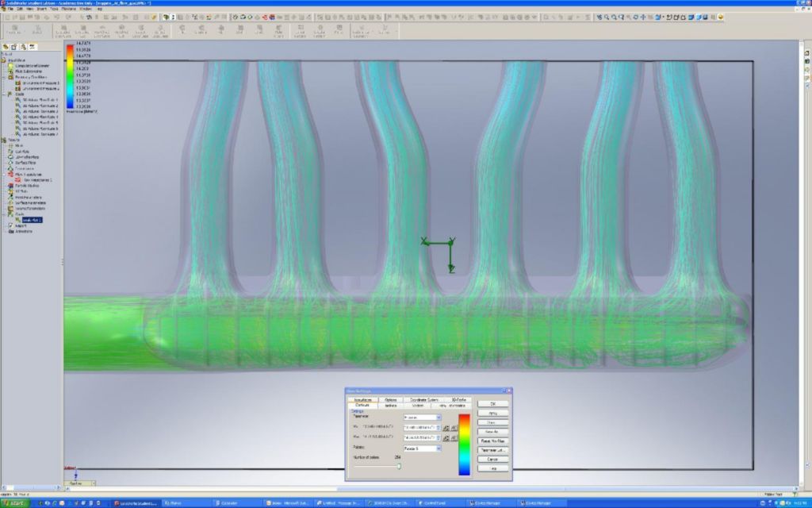Switch to the Flow Simulation analysis tree tab

[33, 48]
